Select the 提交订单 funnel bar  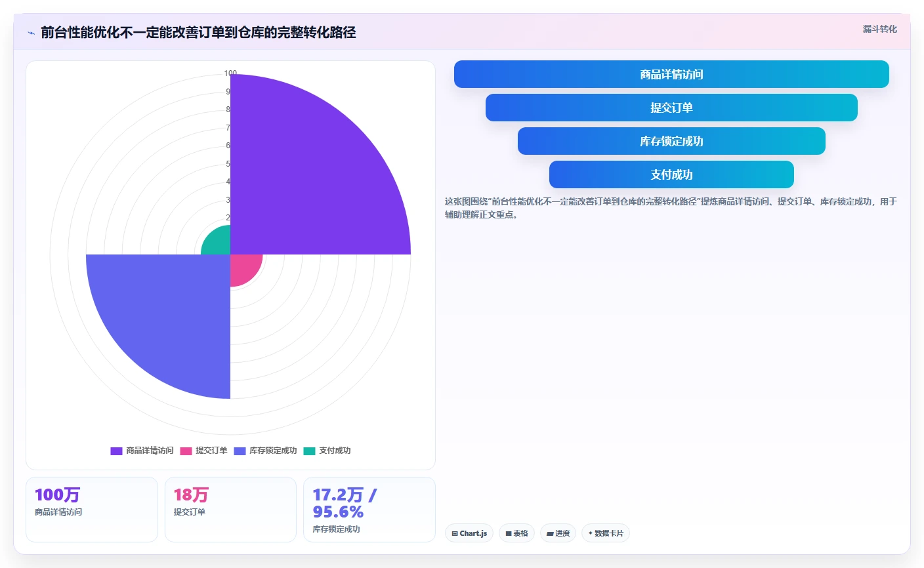[671, 108]
